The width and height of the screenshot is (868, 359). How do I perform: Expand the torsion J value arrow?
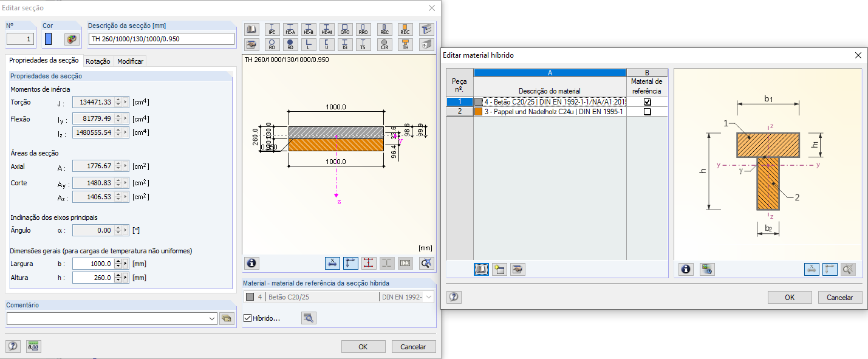(126, 102)
